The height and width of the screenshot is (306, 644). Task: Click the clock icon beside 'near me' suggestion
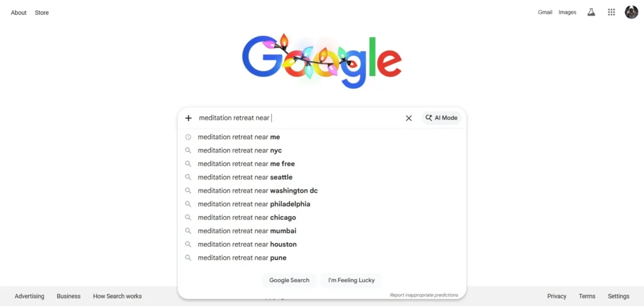(188, 137)
